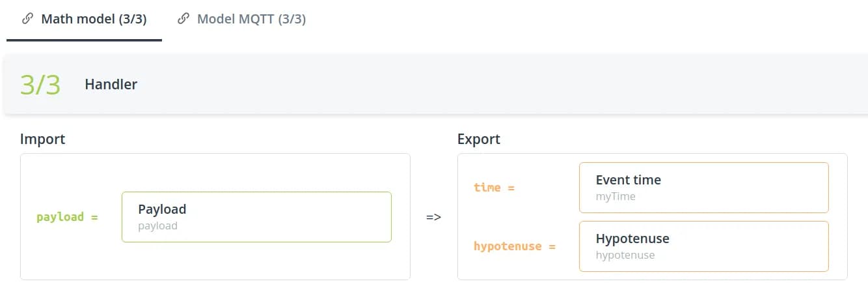Select the Math model (3/3) tab

(94, 19)
